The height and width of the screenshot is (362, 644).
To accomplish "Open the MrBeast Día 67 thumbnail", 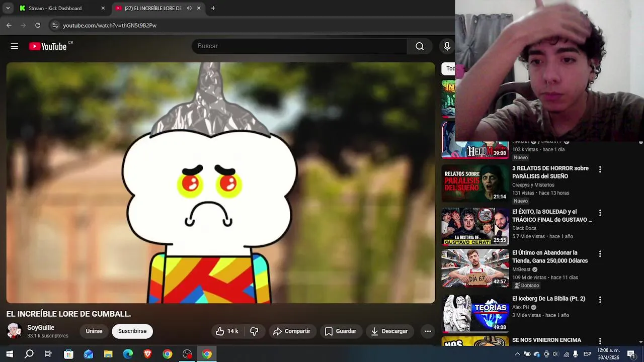I will point(475,268).
